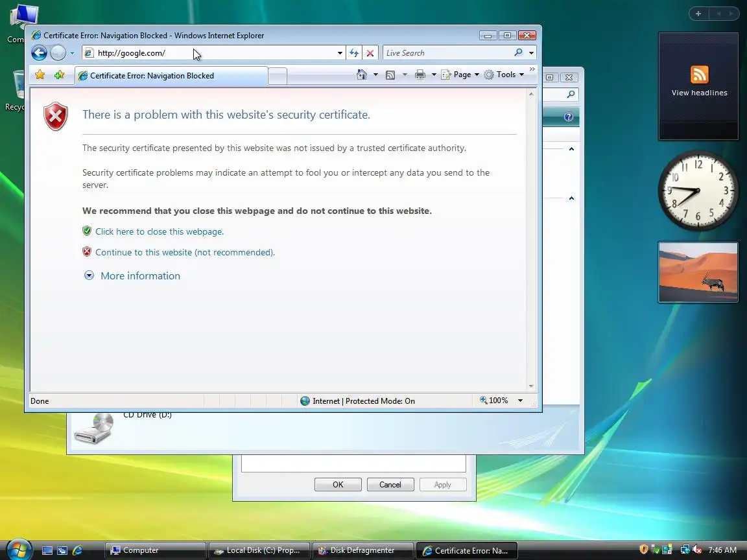Open the Favorites Center star icon
This screenshot has width=747, height=560.
(40, 75)
